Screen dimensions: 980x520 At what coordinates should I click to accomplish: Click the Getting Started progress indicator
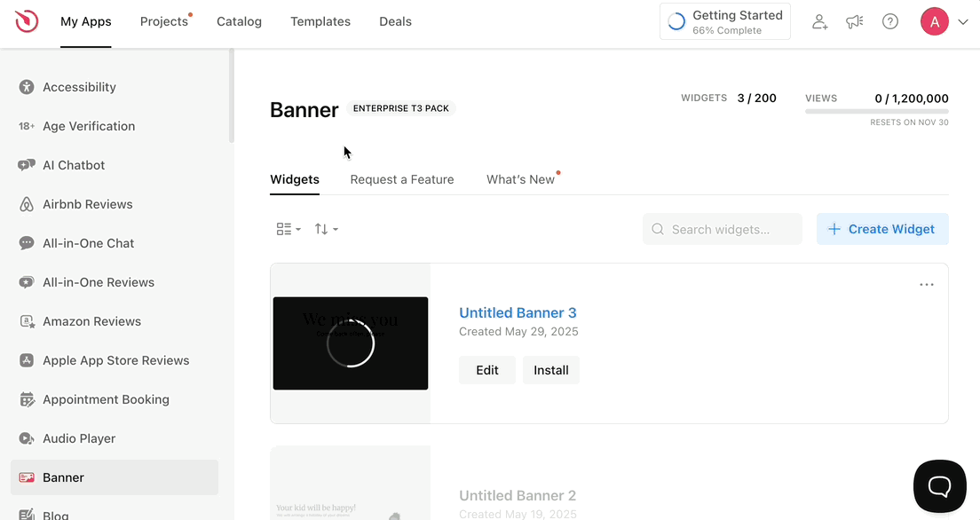724,22
